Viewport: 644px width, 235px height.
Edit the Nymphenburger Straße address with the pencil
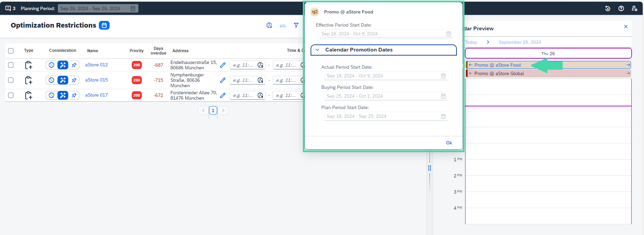point(223,80)
